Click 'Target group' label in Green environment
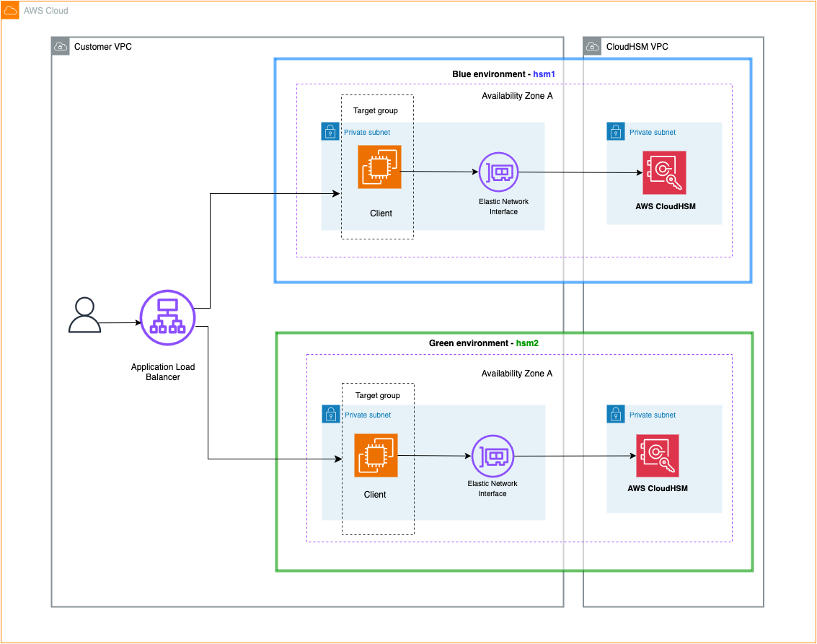Viewport: 817px width, 644px height. 377,395
